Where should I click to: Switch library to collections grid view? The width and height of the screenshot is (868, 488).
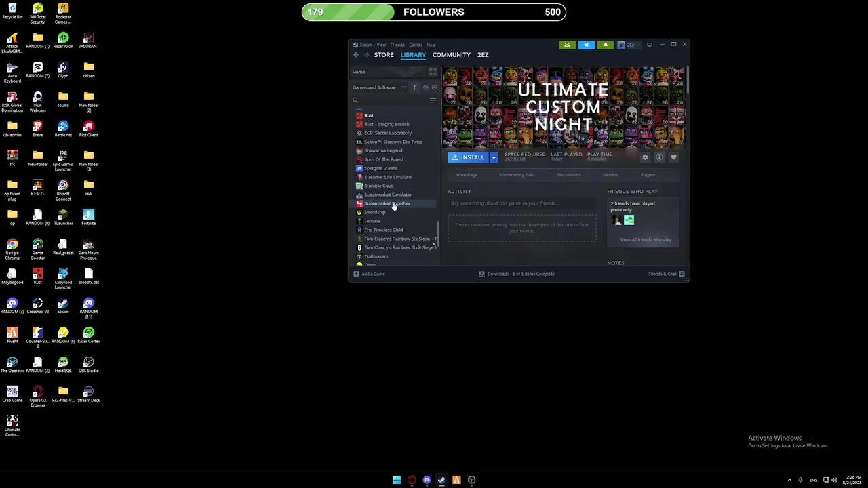[433, 72]
